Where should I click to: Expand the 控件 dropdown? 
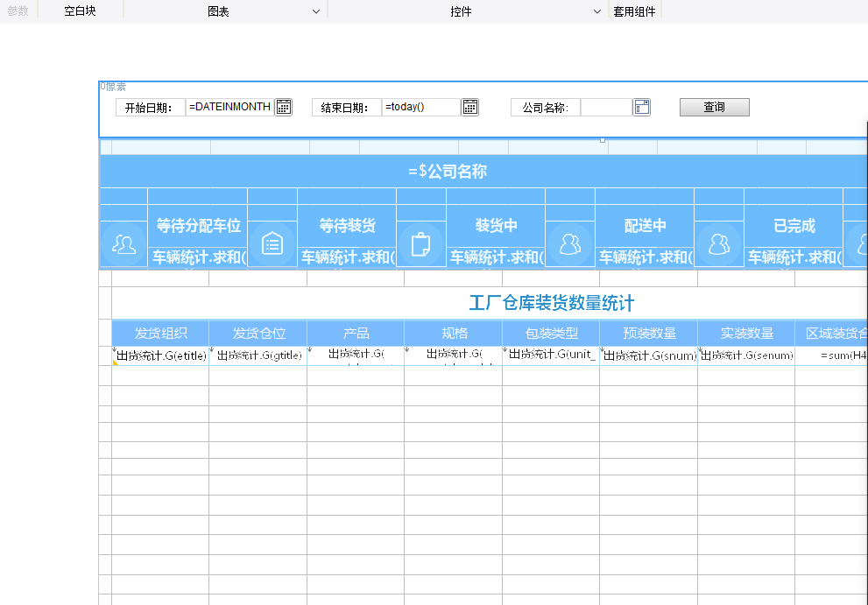click(597, 11)
